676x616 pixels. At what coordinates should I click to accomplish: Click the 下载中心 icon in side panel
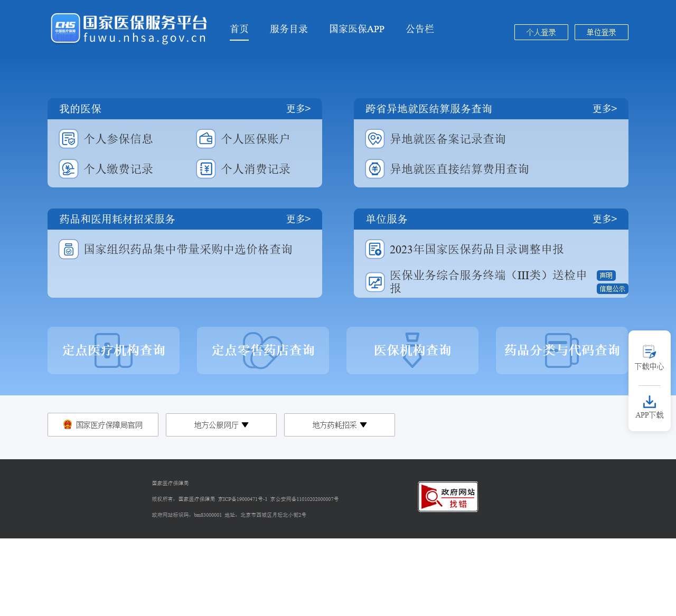(x=650, y=352)
